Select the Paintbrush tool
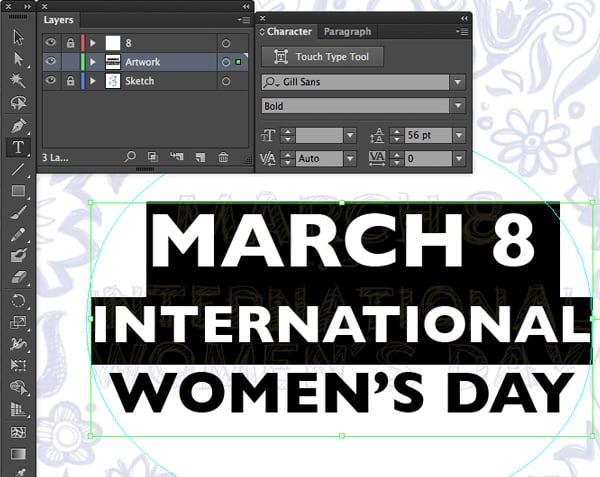This screenshot has width=600, height=477. tap(18, 213)
